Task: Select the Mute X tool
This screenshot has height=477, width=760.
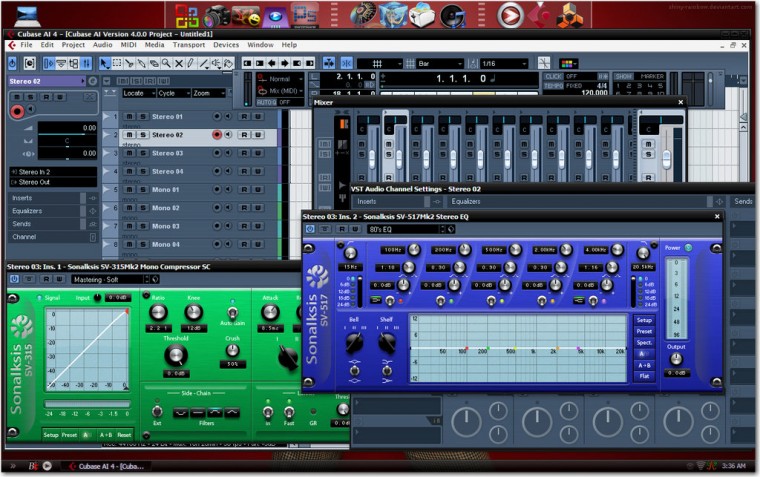Action: tap(179, 64)
